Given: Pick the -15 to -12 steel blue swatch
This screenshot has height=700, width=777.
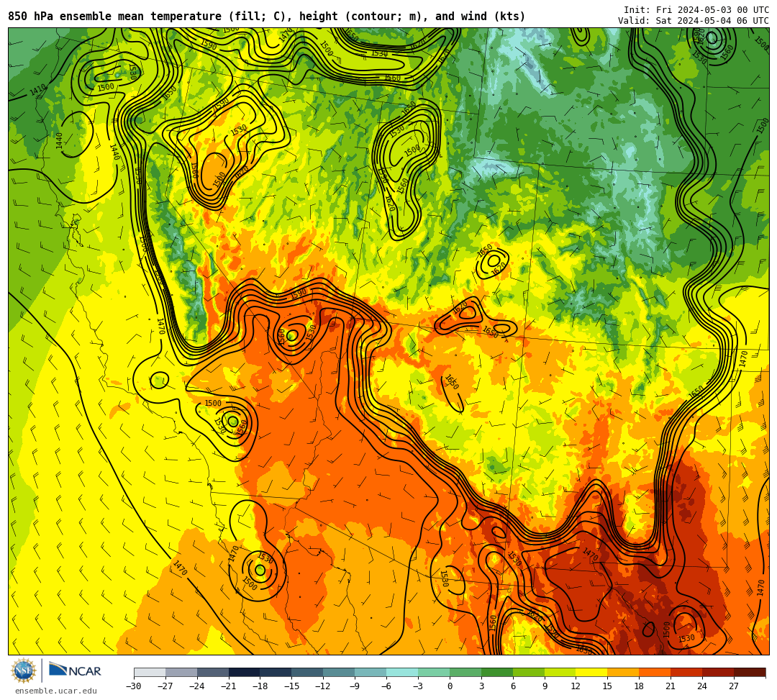Looking at the screenshot, I should coord(308,672).
